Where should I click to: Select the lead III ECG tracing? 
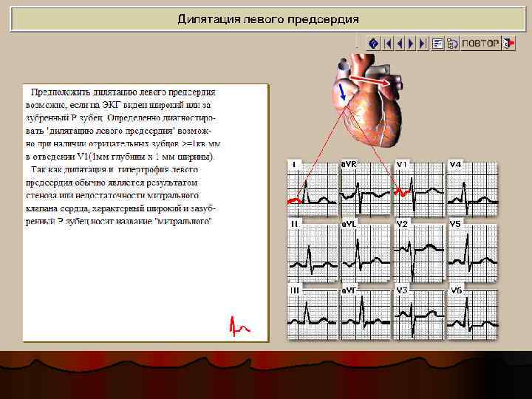pos(312,312)
